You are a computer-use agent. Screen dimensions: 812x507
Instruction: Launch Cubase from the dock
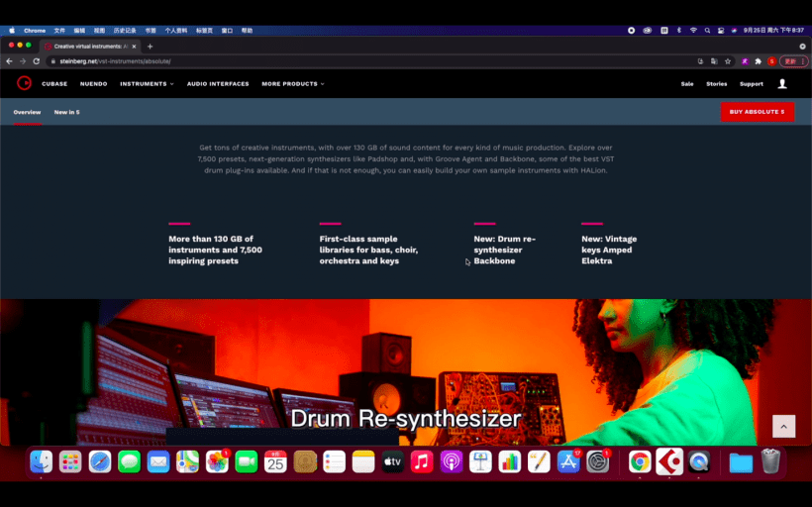(x=669, y=461)
